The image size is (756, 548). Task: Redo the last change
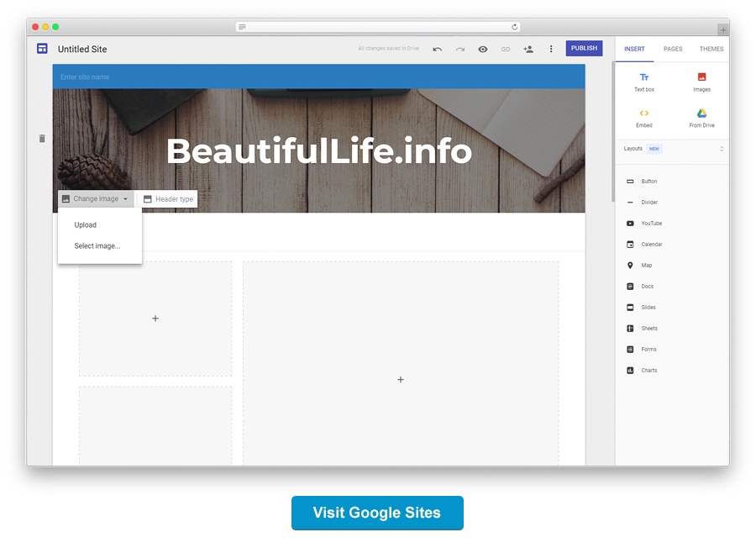pos(460,50)
